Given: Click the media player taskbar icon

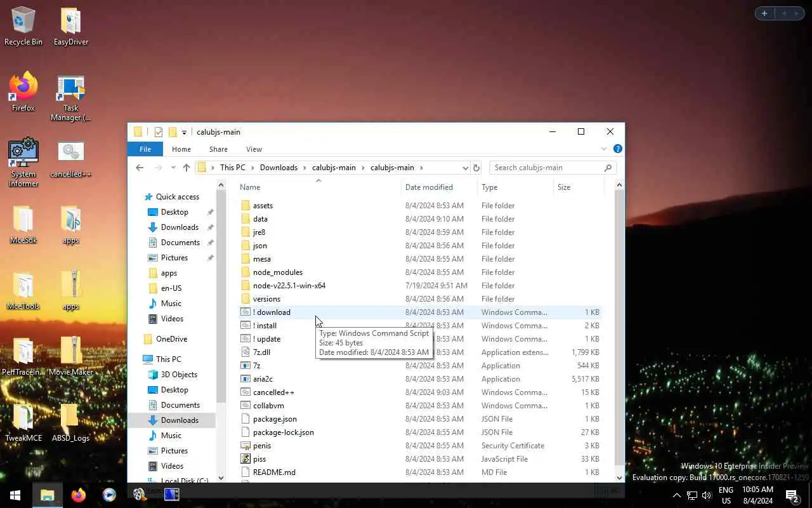Looking at the screenshot, I should 108,495.
